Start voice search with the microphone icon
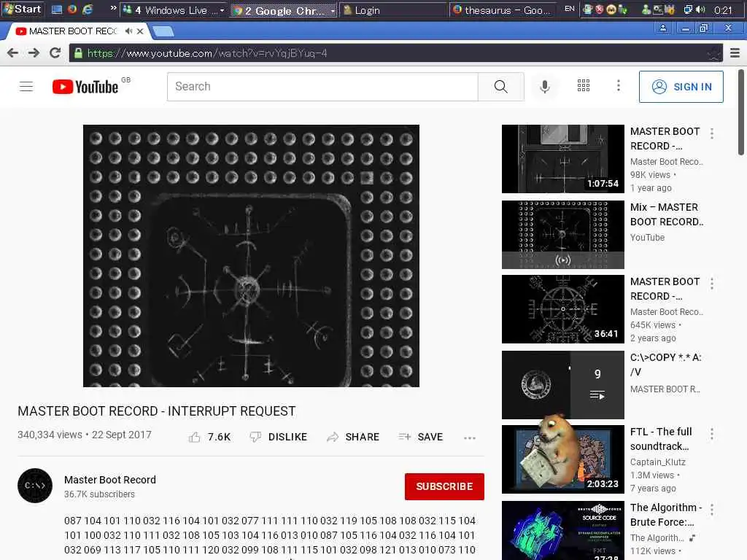This screenshot has width=747, height=560. [x=545, y=87]
